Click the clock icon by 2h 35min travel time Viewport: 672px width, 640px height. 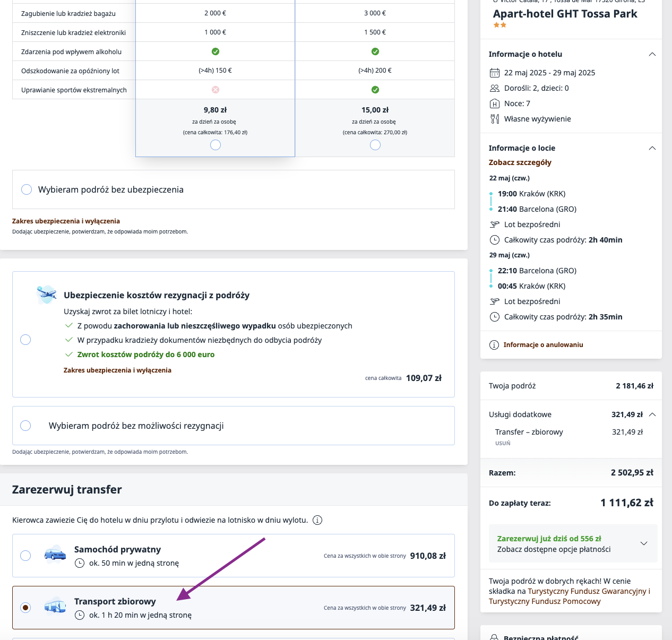pos(495,317)
